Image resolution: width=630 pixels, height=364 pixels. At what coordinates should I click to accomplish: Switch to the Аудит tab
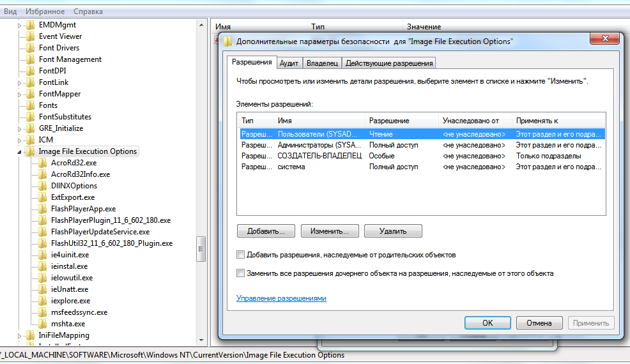[289, 63]
